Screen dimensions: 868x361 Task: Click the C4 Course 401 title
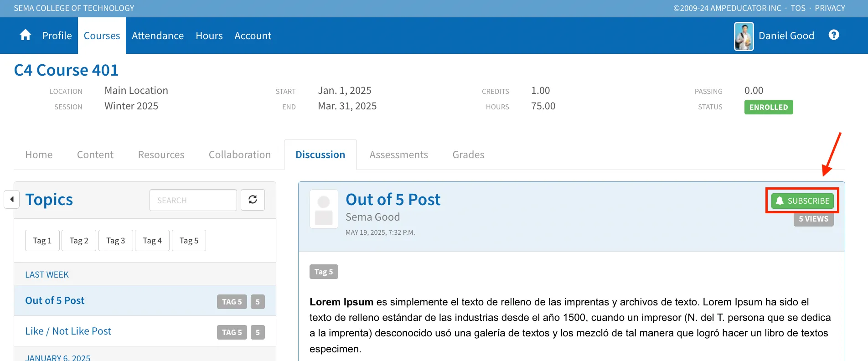66,70
